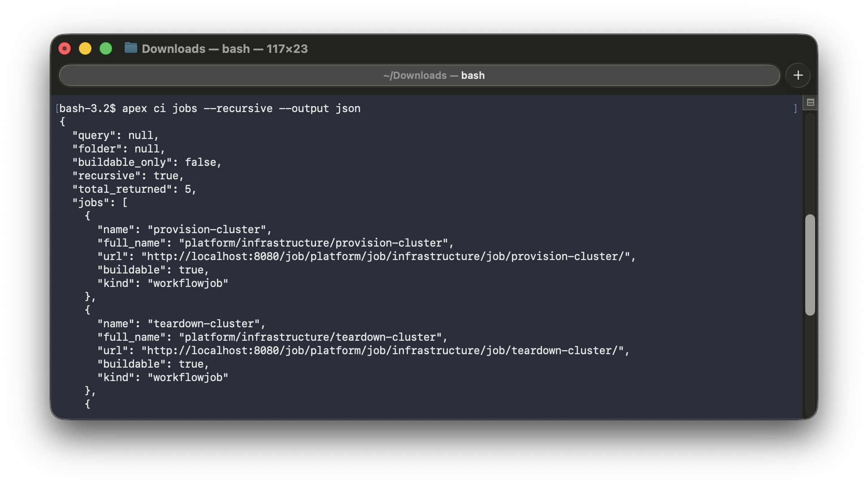This screenshot has width=868, height=486.
Task: Open a new terminal tab with plus button
Action: pos(798,75)
